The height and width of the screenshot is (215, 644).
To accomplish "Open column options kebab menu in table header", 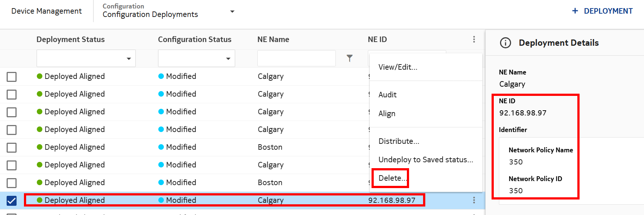I will coord(474,39).
